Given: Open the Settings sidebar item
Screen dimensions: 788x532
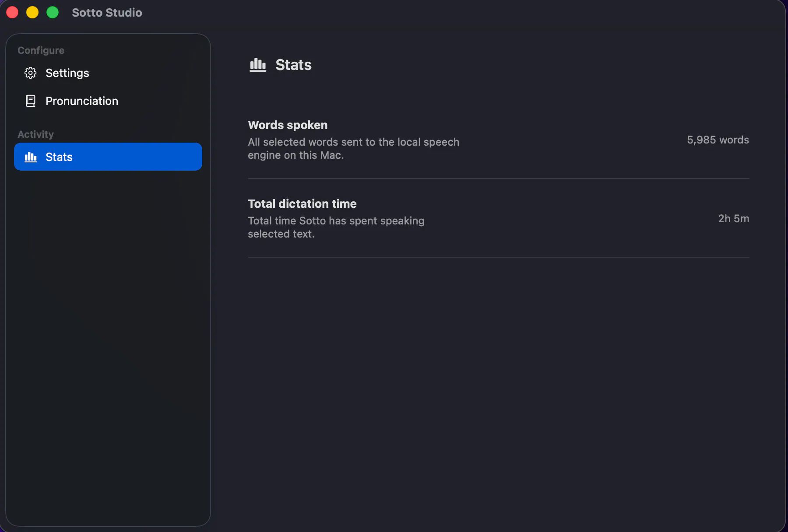Looking at the screenshot, I should 108,73.
